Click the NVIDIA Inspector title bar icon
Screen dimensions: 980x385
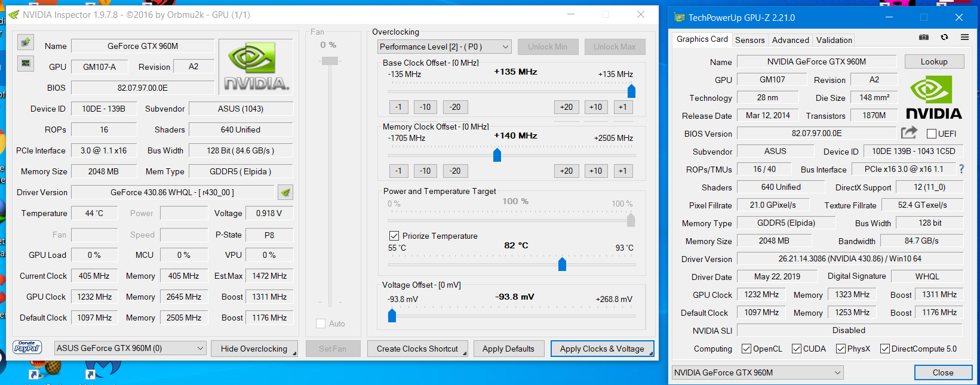point(14,15)
